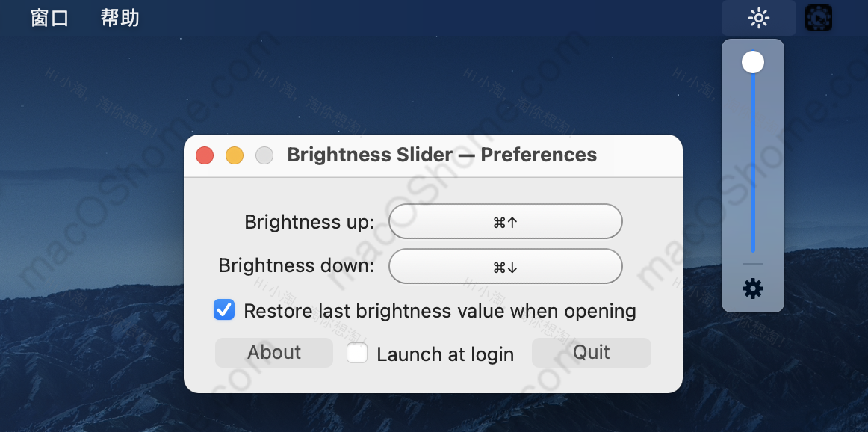Screen dimensions: 868x432
Task: Open the 窗口 menu
Action: (x=48, y=17)
